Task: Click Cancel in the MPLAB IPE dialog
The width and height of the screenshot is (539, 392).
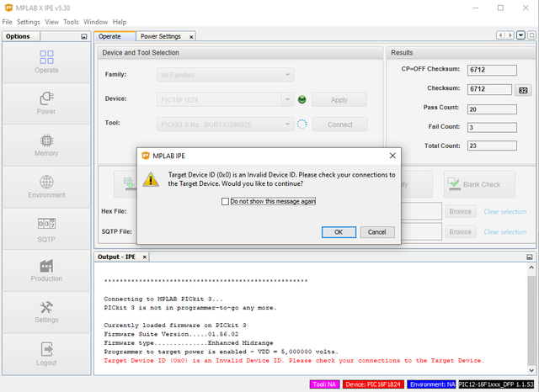Action: (377, 232)
